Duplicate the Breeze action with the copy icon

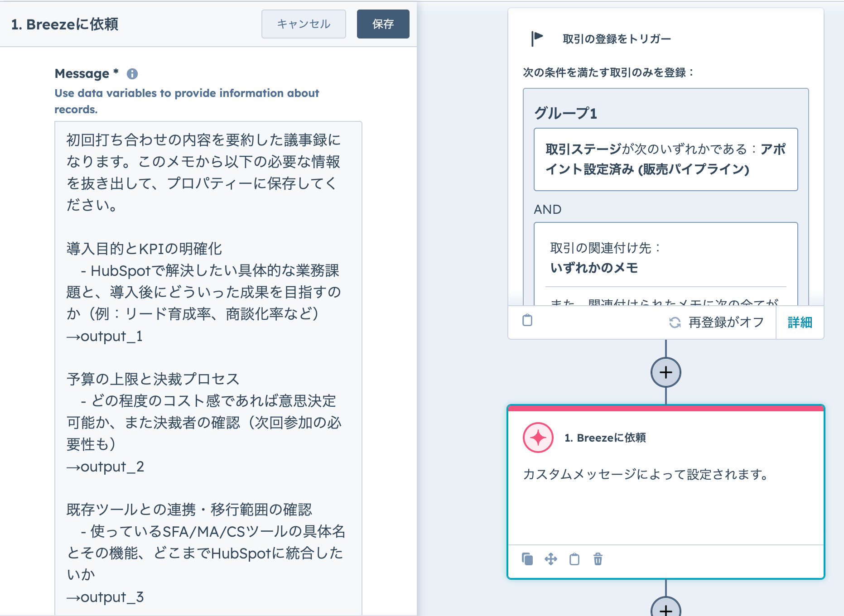tap(527, 559)
